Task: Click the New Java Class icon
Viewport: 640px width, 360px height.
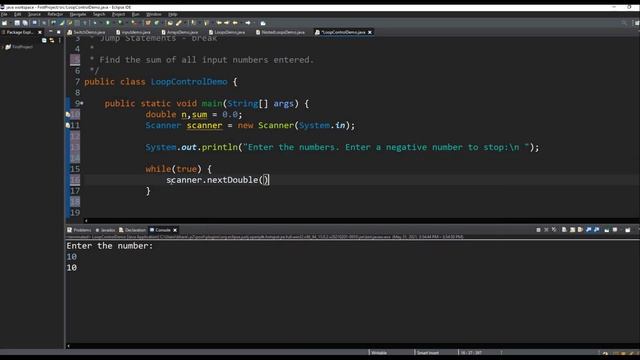Action: point(157,23)
